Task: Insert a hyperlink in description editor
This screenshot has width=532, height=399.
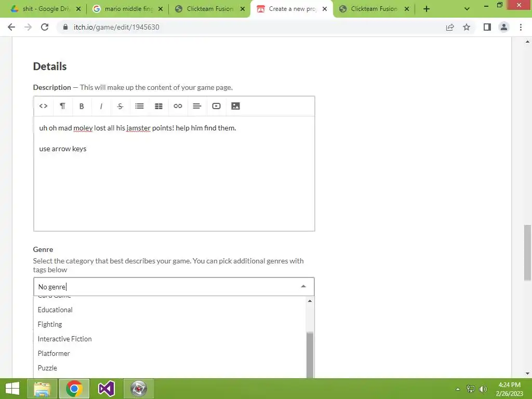Action: click(x=178, y=106)
